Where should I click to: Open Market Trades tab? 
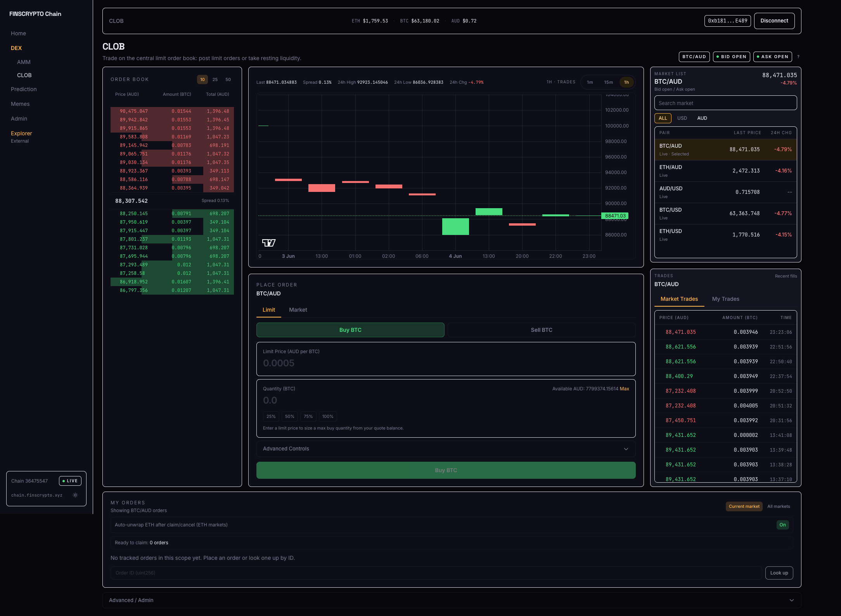[x=679, y=299]
